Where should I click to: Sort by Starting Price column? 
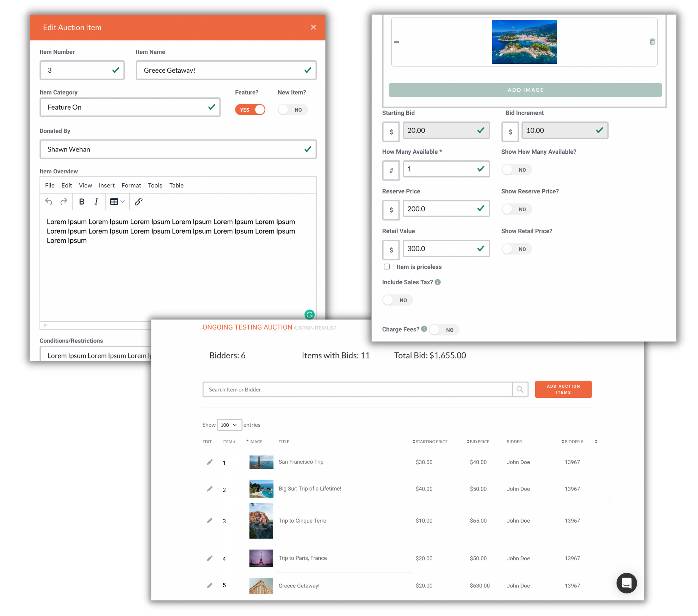(430, 442)
